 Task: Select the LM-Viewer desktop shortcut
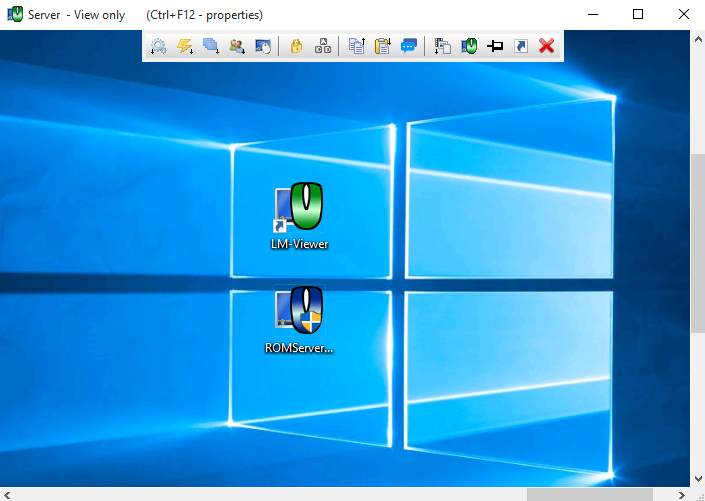click(x=300, y=215)
